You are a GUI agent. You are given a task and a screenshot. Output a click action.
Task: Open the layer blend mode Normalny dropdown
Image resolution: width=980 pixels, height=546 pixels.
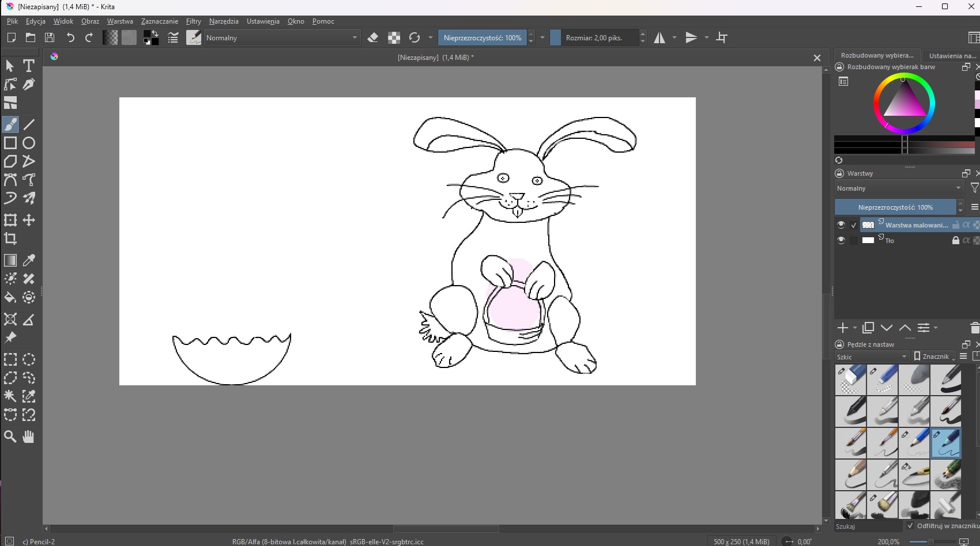[x=899, y=188]
